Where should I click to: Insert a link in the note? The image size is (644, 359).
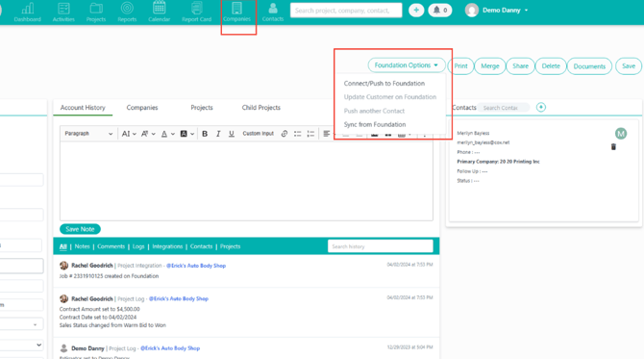click(x=285, y=134)
